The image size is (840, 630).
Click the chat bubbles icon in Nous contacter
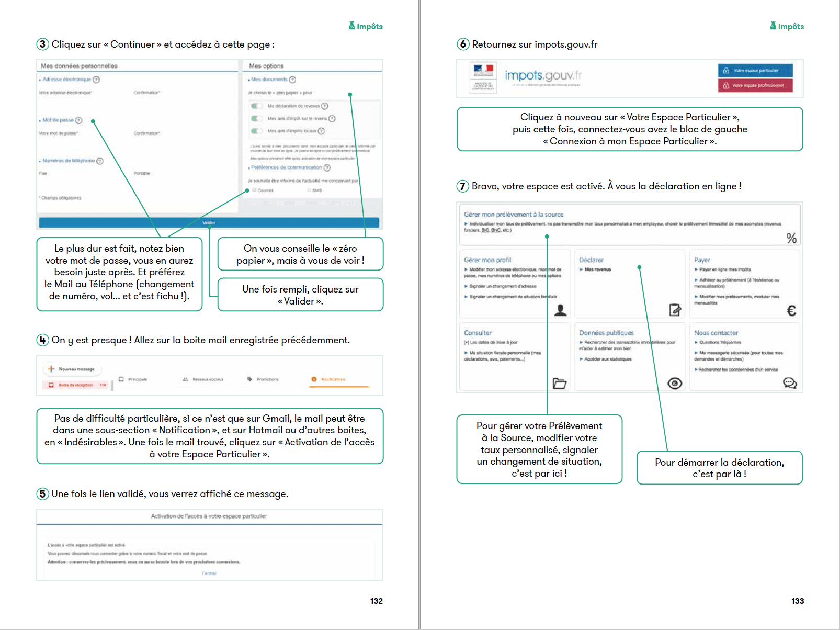[x=790, y=384]
